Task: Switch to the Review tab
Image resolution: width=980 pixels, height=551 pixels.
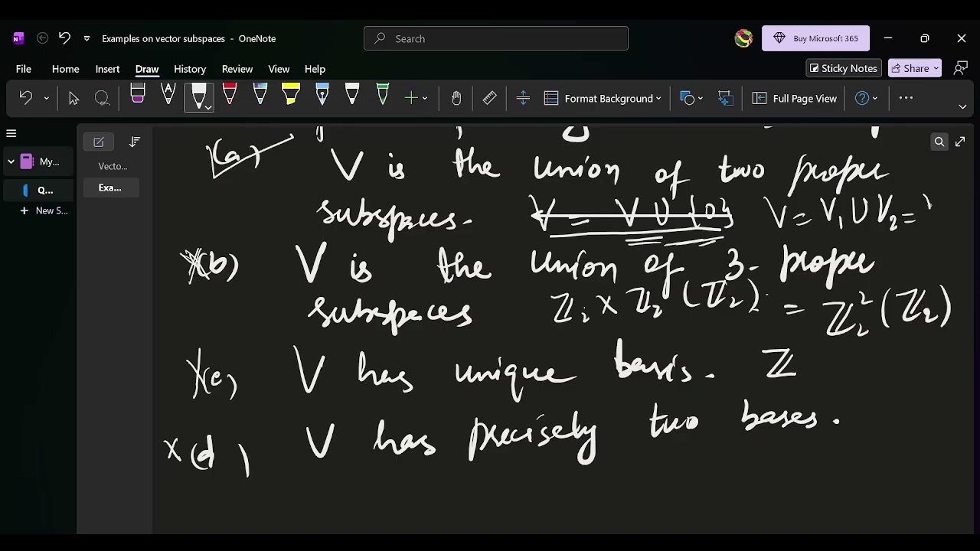Action: [237, 69]
